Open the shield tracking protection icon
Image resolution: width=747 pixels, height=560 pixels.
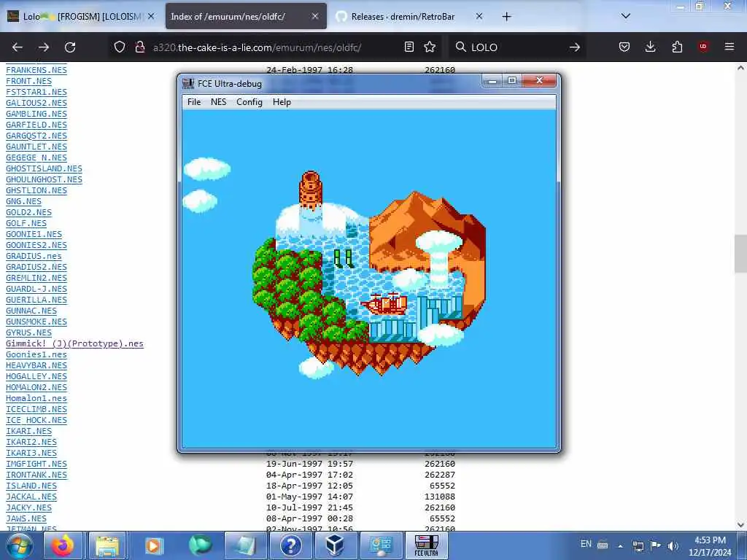click(x=120, y=47)
